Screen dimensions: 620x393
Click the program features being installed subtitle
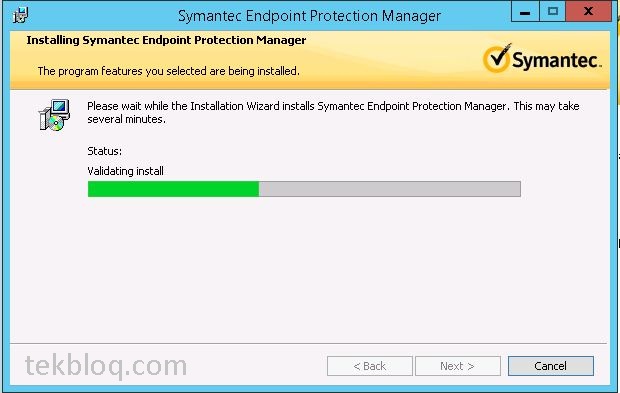169,71
